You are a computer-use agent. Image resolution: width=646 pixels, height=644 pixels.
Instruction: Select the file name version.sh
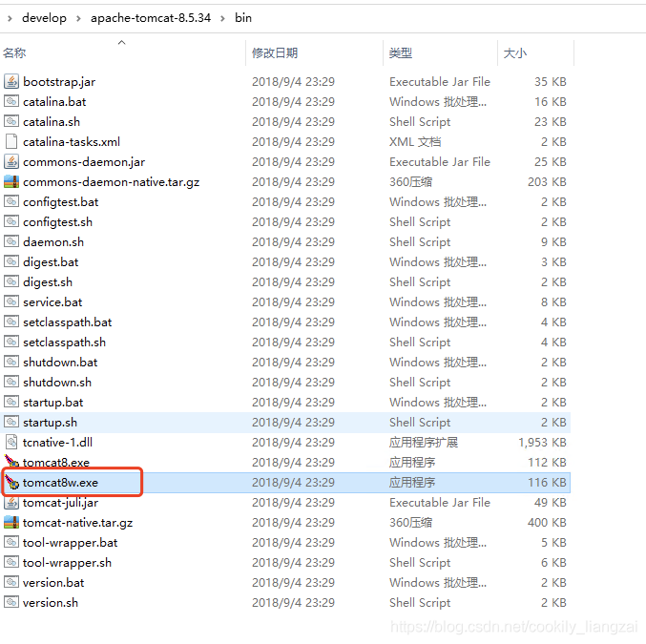click(51, 603)
